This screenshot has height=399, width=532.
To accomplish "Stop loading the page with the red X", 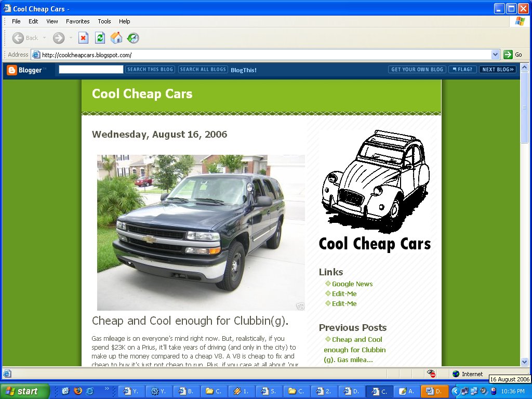I will tap(83, 38).
